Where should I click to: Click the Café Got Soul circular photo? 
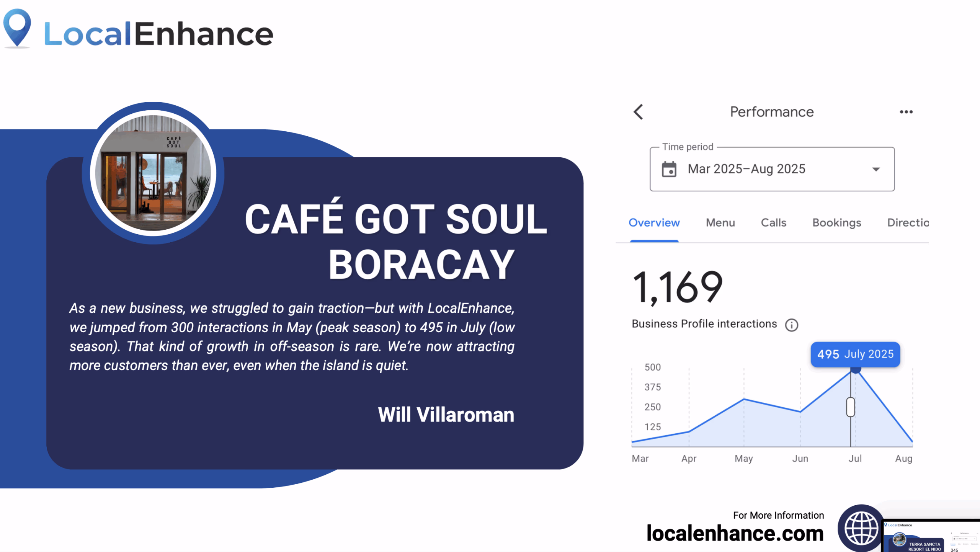tap(153, 173)
